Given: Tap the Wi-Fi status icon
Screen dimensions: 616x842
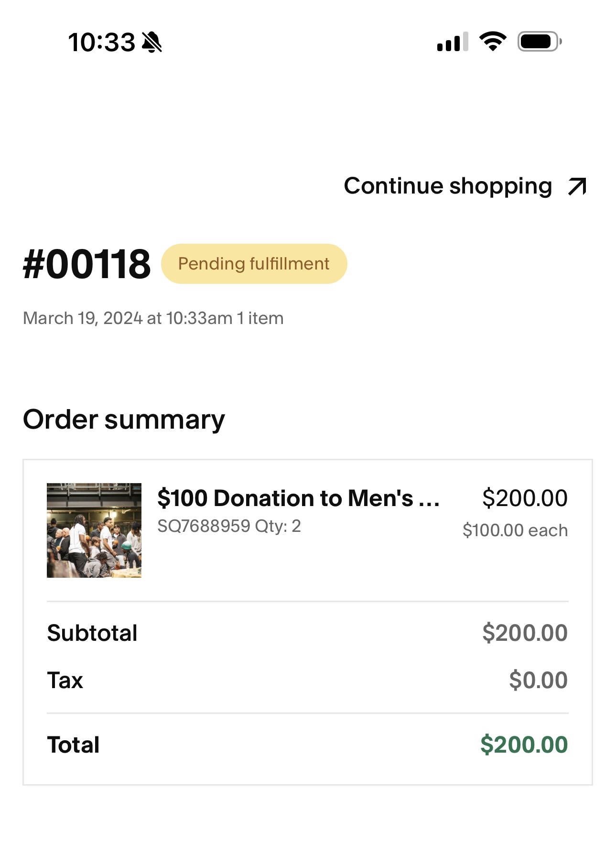Looking at the screenshot, I should pos(493,42).
